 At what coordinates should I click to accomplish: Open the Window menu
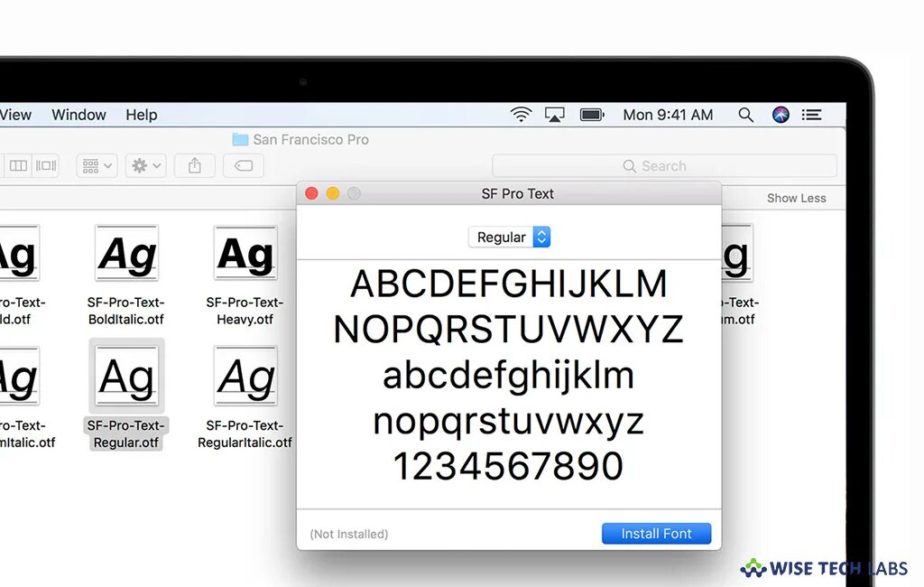[x=79, y=115]
